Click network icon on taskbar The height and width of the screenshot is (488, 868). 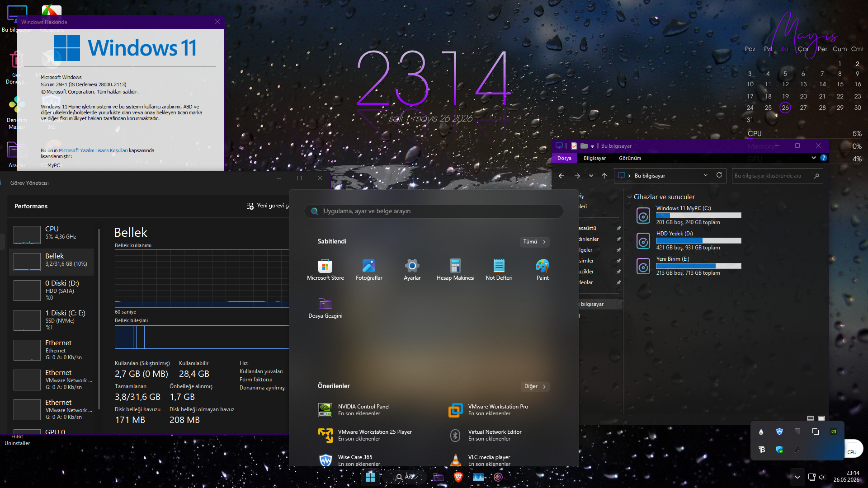pyautogui.click(x=812, y=477)
